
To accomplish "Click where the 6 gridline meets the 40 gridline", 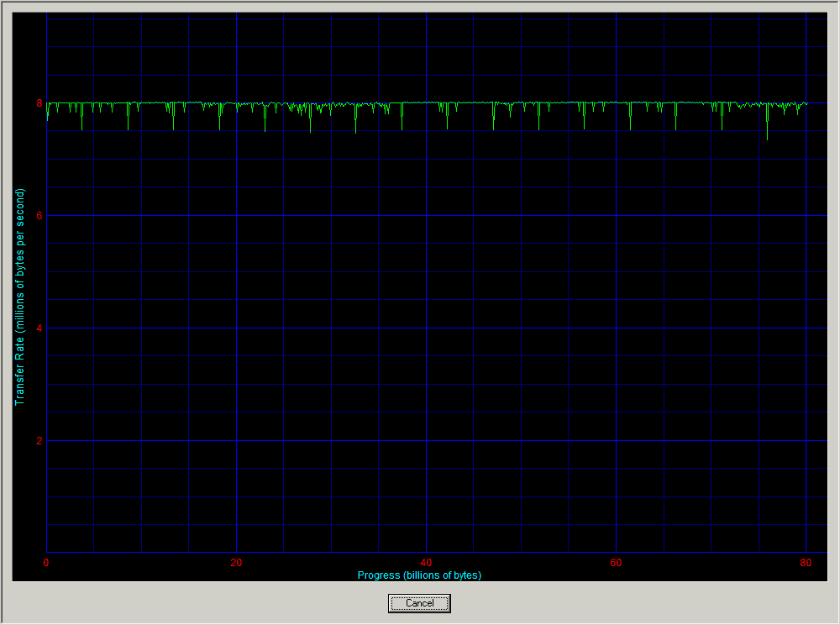I will 426,216.
